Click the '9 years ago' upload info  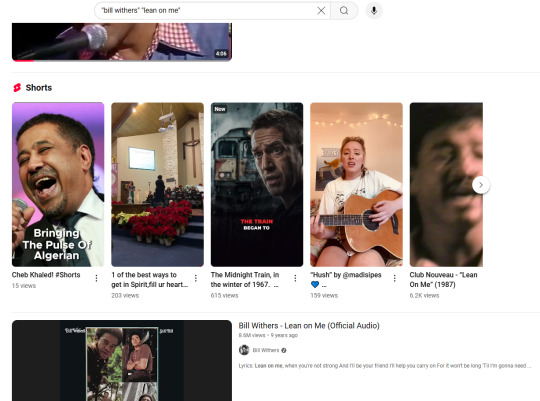[x=284, y=335]
